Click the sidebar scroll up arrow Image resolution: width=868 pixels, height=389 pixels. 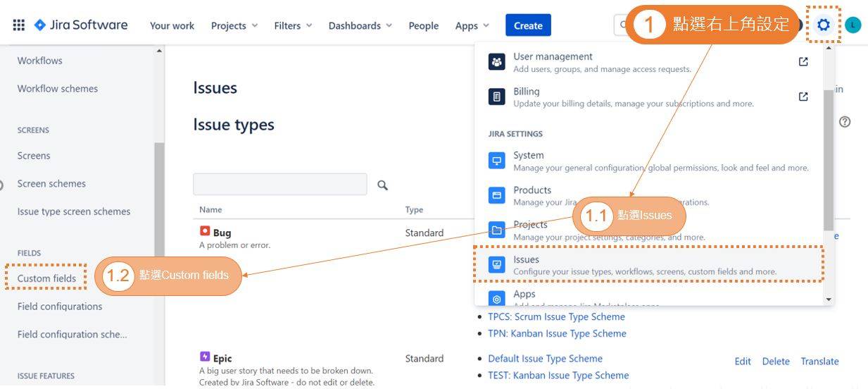[x=159, y=51]
